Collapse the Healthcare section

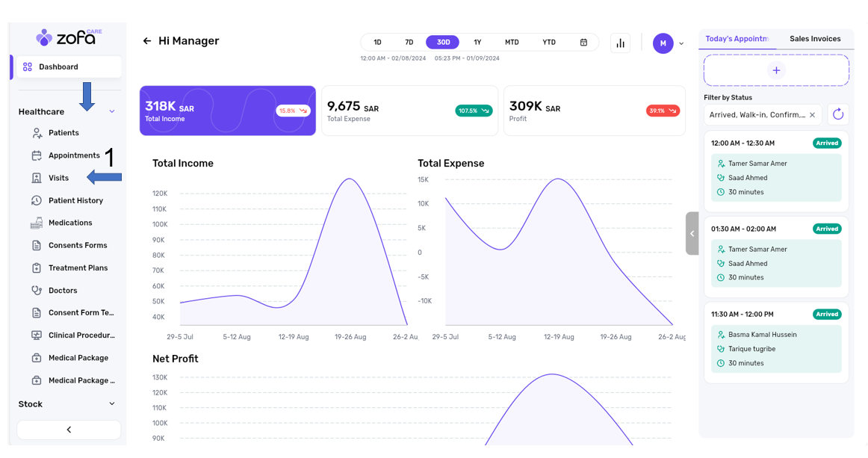tap(112, 112)
